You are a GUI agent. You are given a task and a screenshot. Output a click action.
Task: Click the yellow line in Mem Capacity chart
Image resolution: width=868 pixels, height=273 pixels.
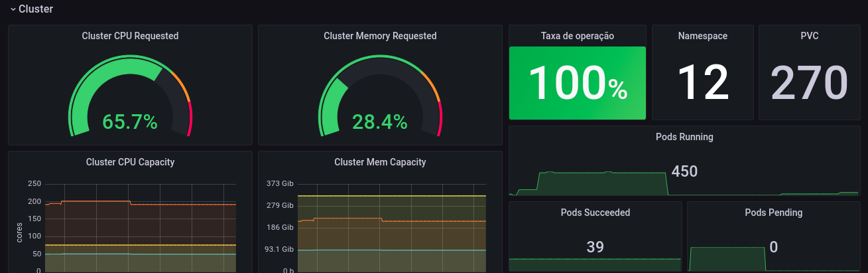[391, 196]
